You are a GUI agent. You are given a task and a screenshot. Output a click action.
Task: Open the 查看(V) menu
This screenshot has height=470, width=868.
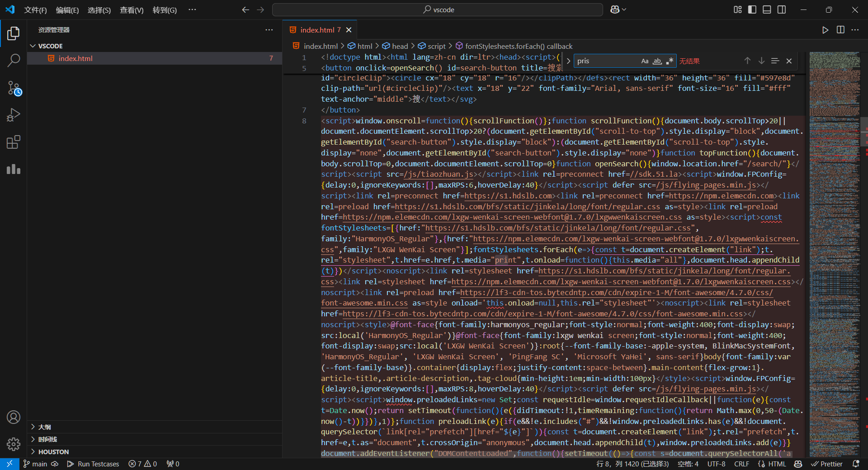click(x=132, y=10)
